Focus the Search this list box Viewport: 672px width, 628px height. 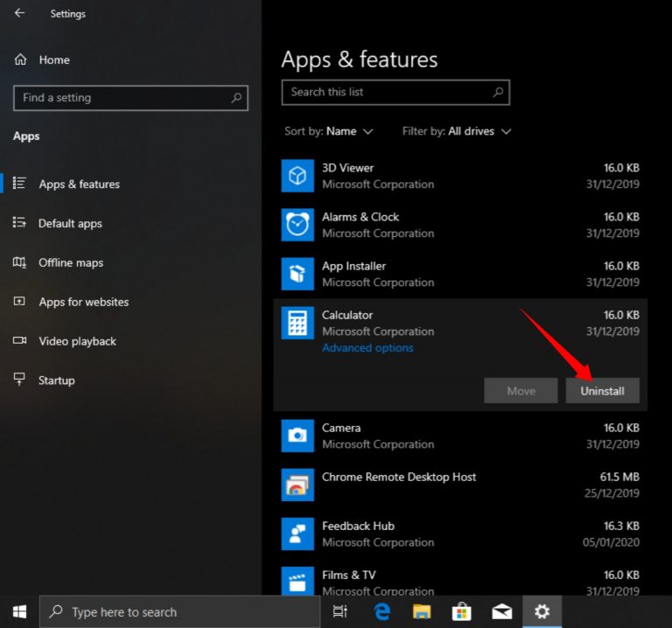coord(395,92)
